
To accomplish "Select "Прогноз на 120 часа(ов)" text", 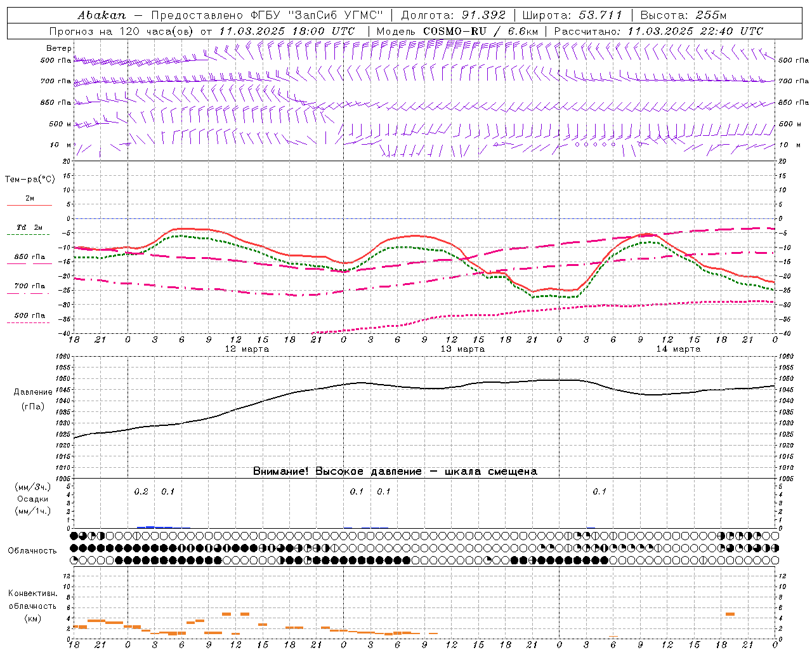I will coord(122,31).
